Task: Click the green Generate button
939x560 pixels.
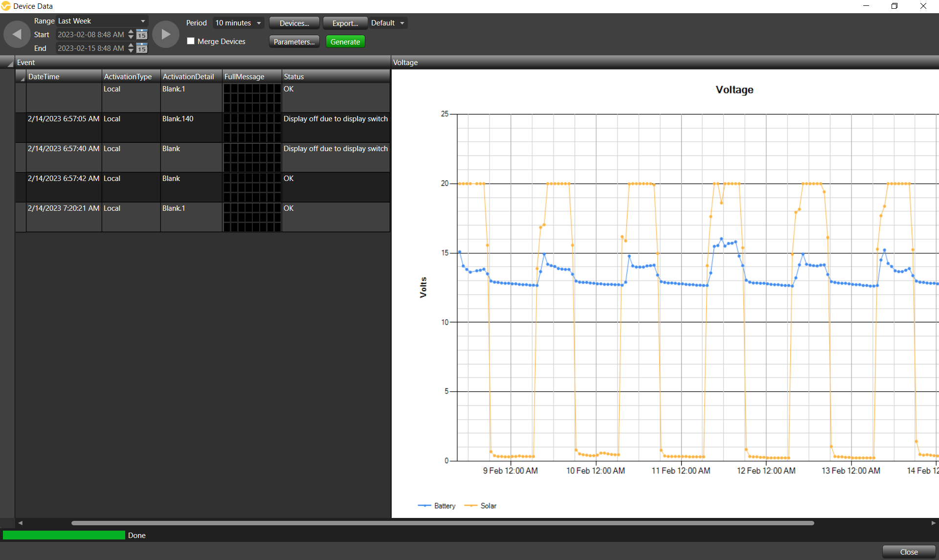Action: pos(345,42)
